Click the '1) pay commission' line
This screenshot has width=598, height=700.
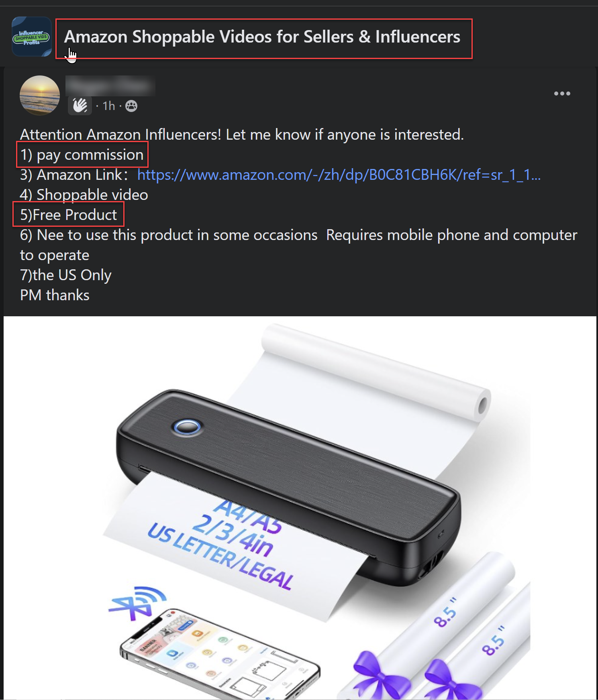tap(82, 155)
